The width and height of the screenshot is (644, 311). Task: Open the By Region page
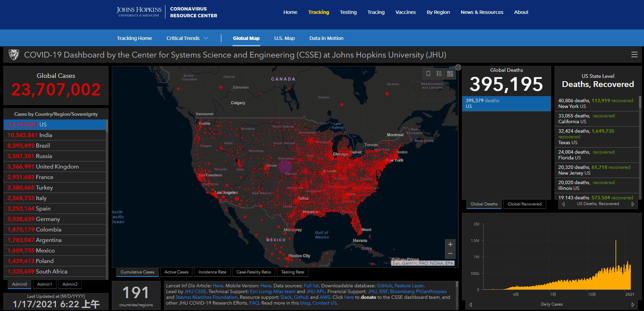[438, 12]
